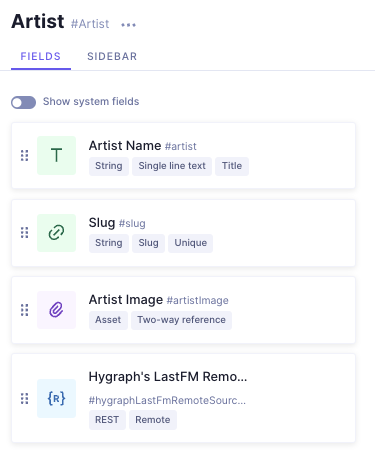Grab the drag handle for Artist Name

(24, 155)
